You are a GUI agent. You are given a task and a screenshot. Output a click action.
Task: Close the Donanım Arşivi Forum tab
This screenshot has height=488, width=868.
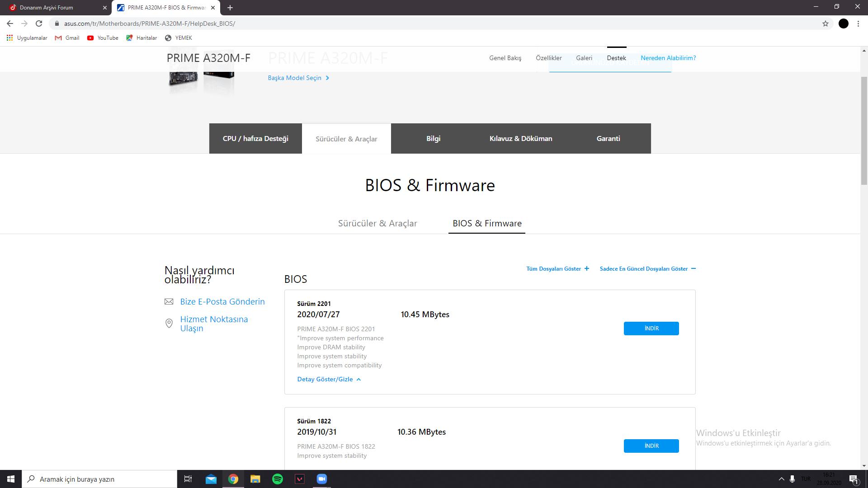click(x=105, y=8)
